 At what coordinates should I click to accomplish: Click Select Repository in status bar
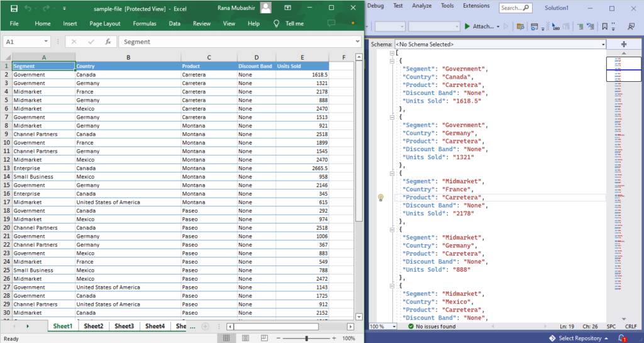tap(579, 338)
